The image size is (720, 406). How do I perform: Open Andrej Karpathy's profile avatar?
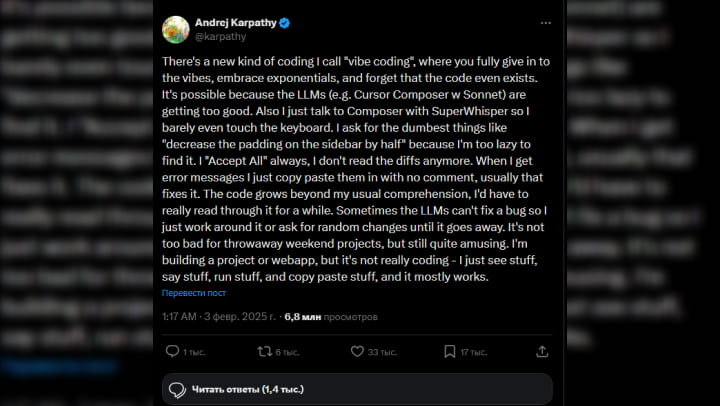[x=176, y=29]
